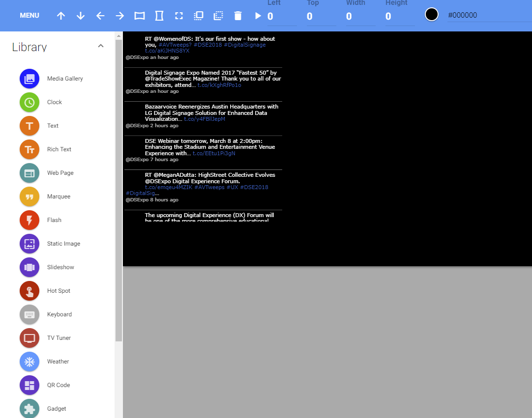Click the "DSE Webinar tomorrow" tweet text
This screenshot has width=532, height=418.
[210, 147]
